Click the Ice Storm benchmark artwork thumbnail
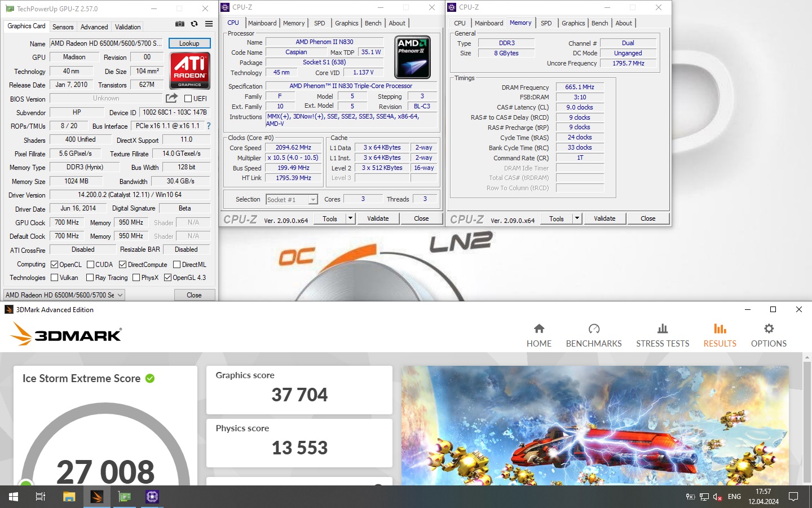 click(x=595, y=425)
